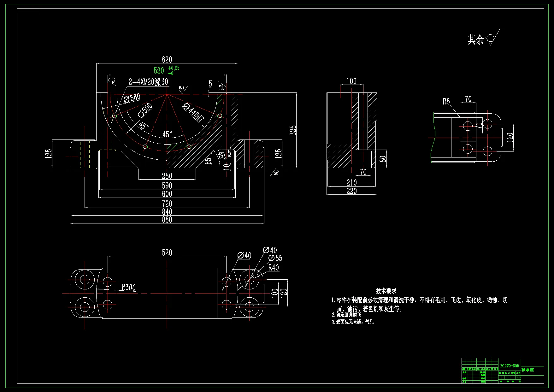Select the 850 overall width dimension
Viewport: 554px width, 392px height.
pyautogui.click(x=167, y=220)
